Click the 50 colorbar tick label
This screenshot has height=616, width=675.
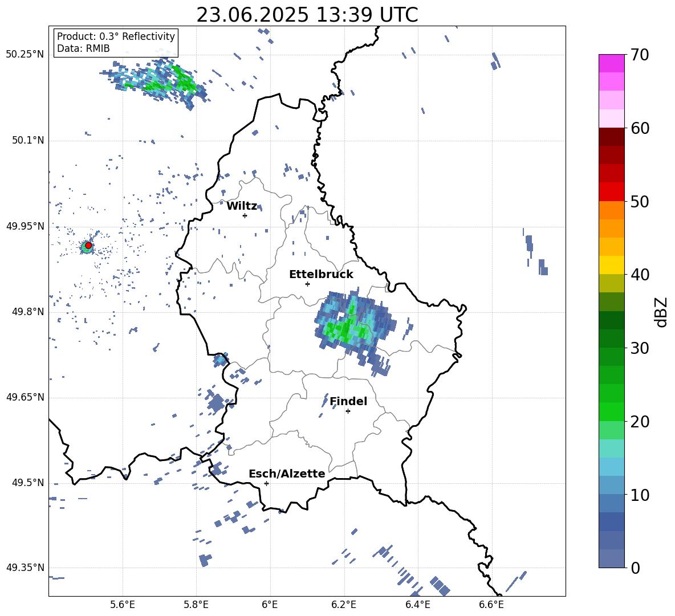pos(640,202)
